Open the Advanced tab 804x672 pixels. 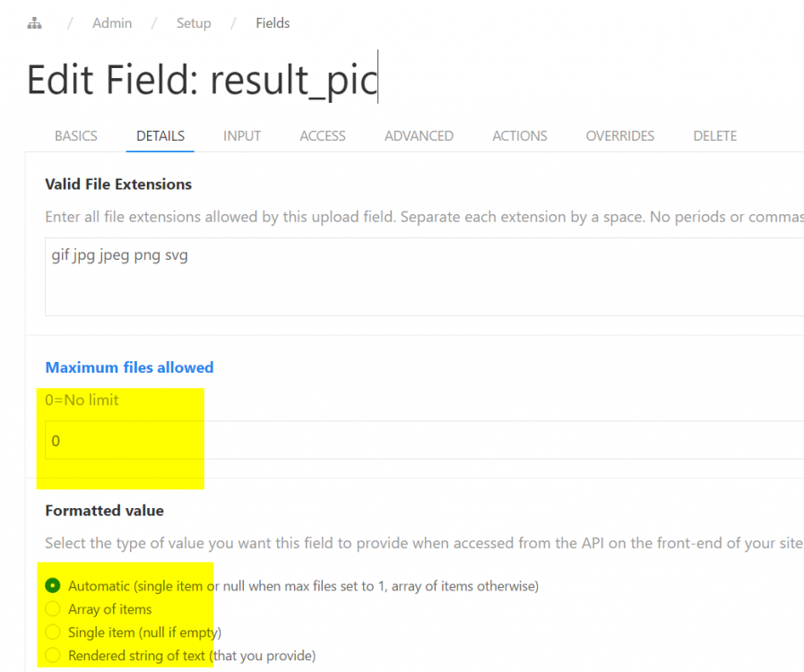point(419,136)
